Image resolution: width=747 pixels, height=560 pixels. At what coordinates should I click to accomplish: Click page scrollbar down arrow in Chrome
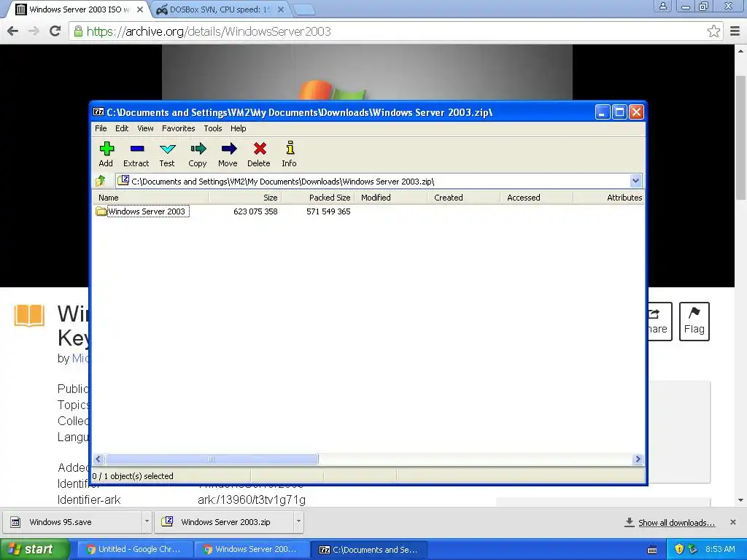(740, 500)
